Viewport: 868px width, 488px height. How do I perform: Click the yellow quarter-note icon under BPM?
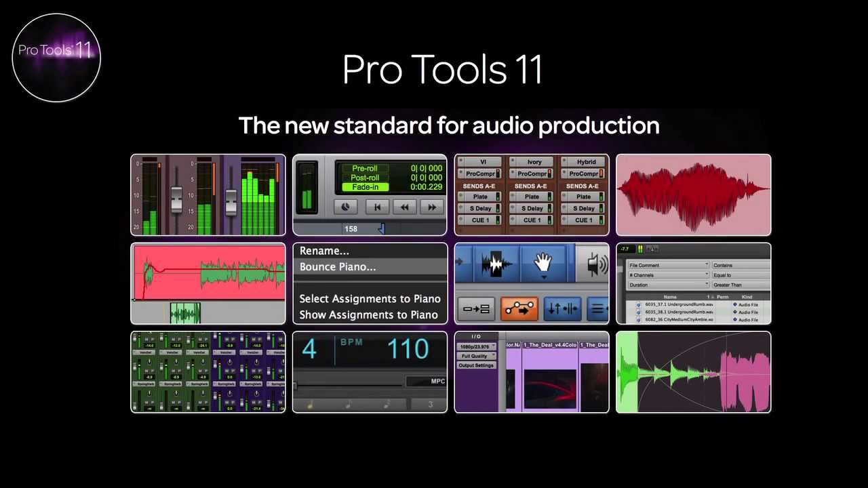coord(311,405)
